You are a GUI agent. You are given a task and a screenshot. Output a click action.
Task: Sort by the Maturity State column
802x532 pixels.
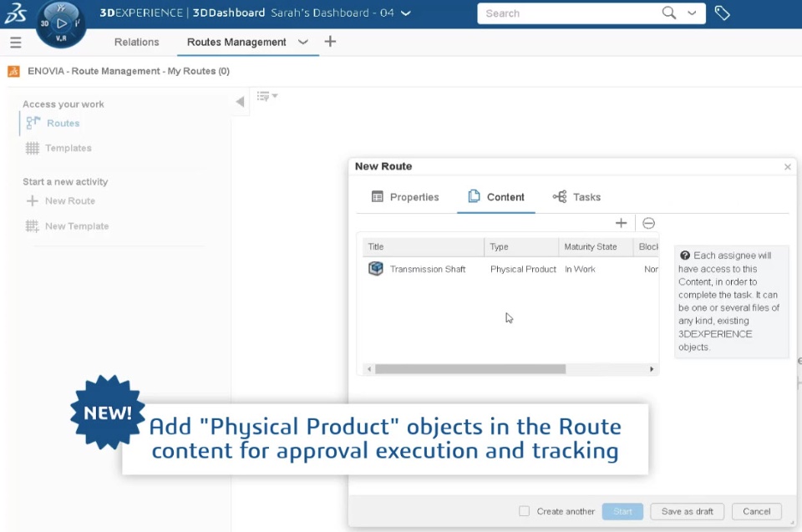point(596,246)
